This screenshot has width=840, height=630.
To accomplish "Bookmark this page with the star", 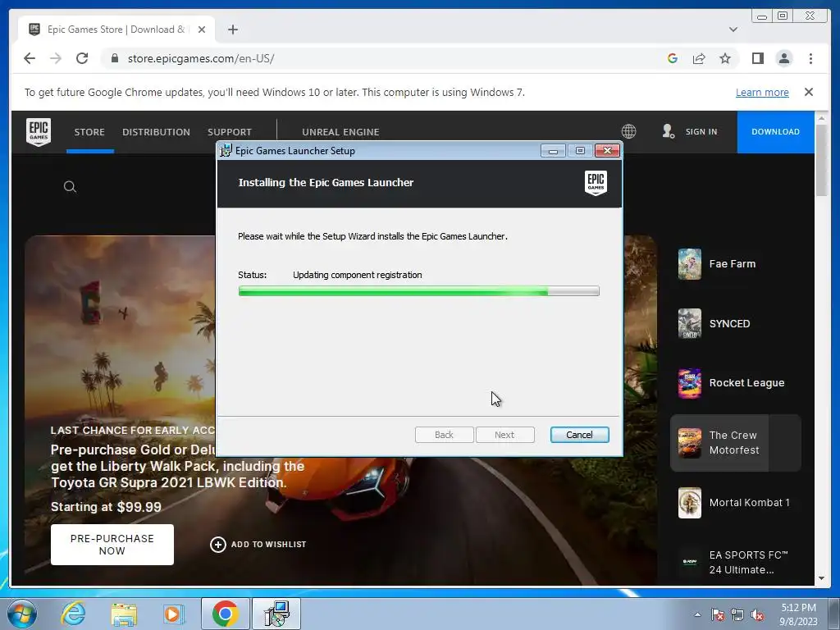I will pyautogui.click(x=725, y=58).
